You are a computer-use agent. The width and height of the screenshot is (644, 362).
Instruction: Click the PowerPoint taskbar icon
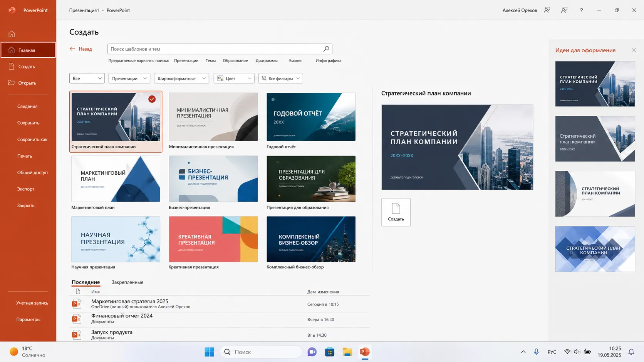(365, 352)
